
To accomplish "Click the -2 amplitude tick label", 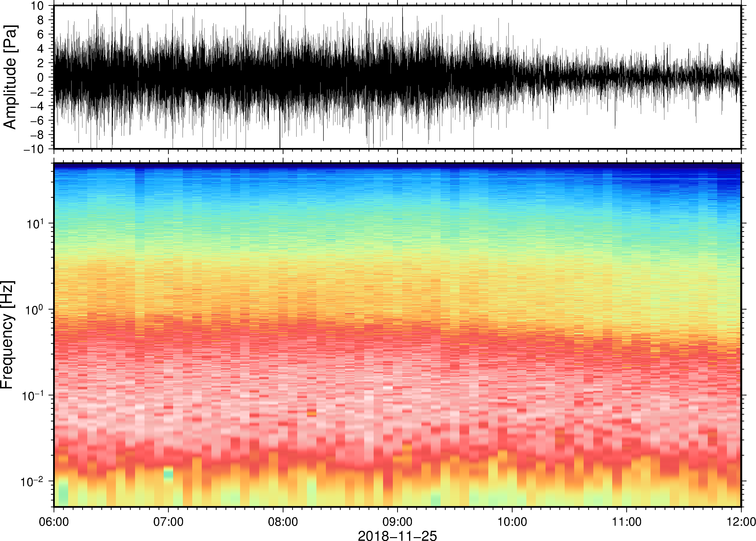I will 37,92.
